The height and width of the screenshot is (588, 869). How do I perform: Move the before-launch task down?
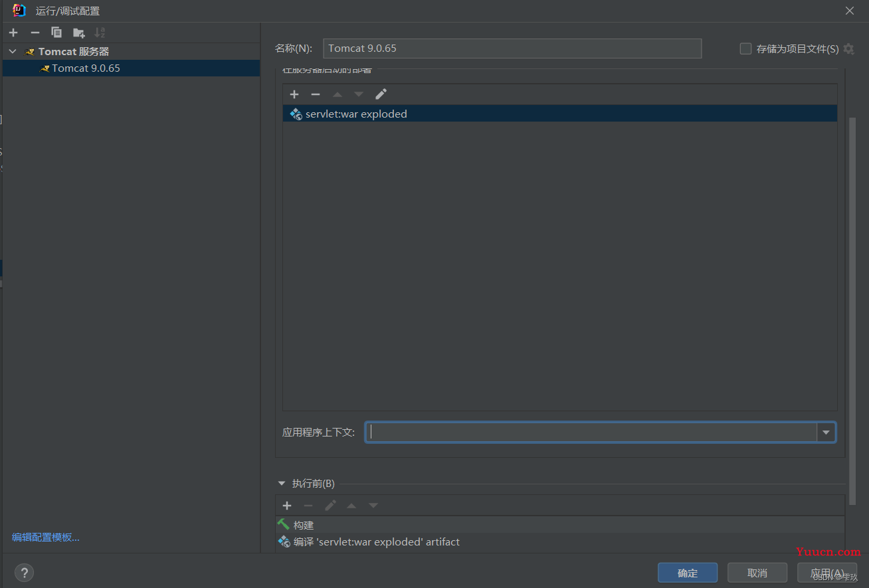373,506
